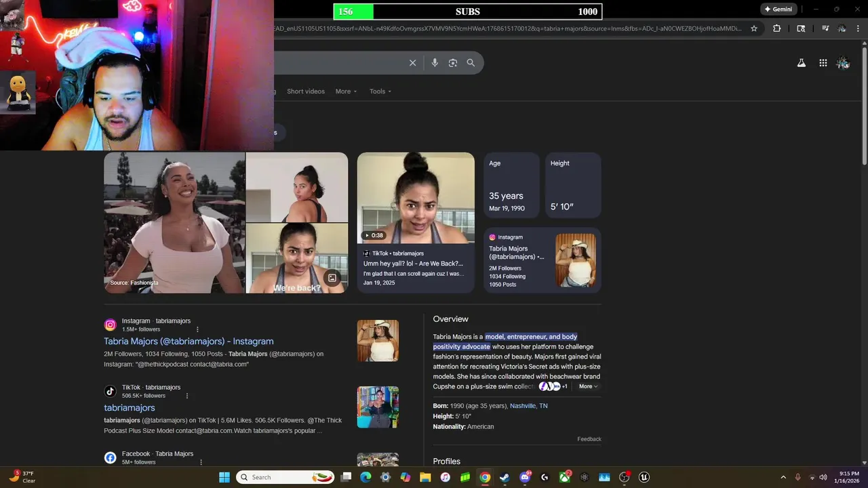Show hidden system tray icons

pyautogui.click(x=783, y=477)
